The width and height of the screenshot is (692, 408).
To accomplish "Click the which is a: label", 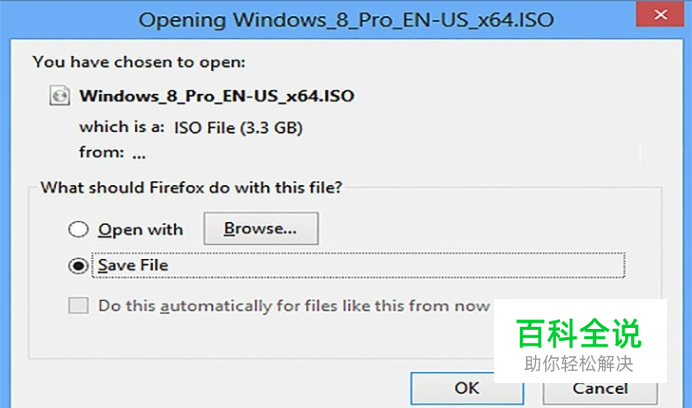I will tap(122, 127).
